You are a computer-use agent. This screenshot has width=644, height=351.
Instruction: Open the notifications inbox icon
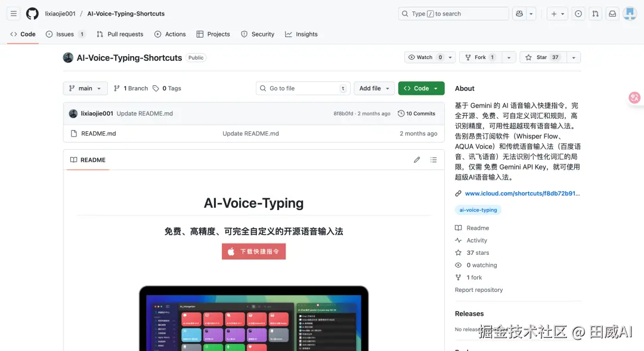click(x=612, y=14)
